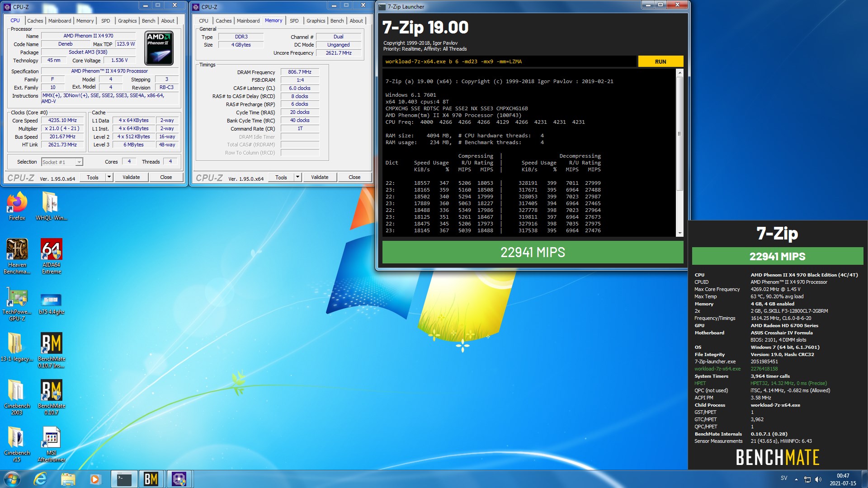Click DRAM Frequency value 806.7 MHz

pyautogui.click(x=299, y=72)
